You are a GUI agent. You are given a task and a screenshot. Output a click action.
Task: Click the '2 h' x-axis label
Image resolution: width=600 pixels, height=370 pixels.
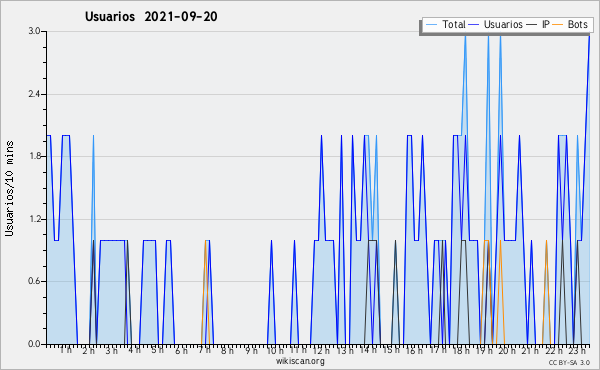[88, 351]
